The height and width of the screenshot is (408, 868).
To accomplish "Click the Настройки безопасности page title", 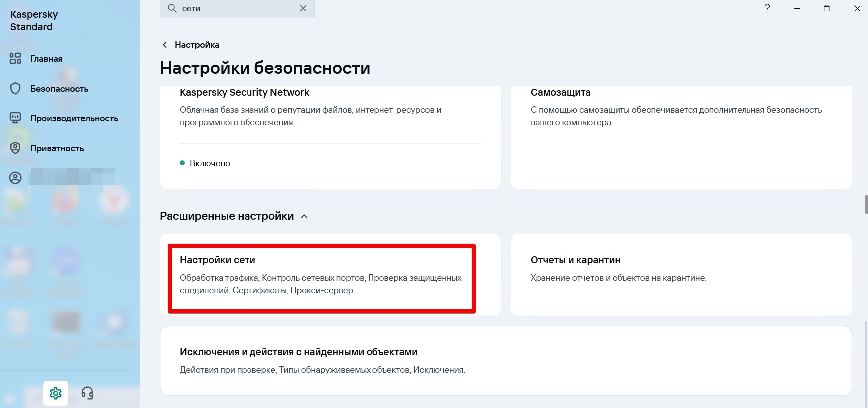I will [265, 68].
